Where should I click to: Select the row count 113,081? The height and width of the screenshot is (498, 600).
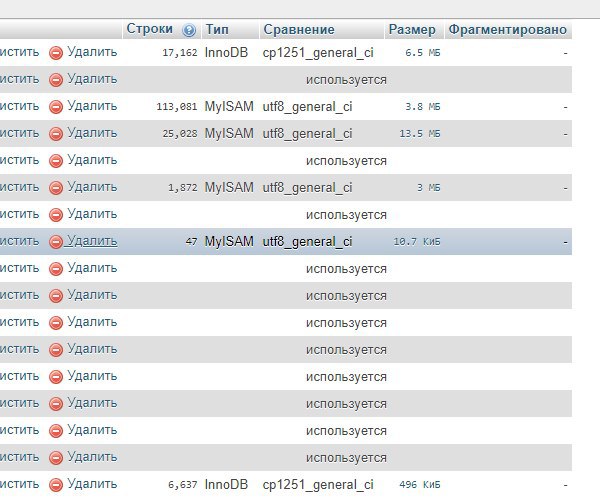coord(177,107)
